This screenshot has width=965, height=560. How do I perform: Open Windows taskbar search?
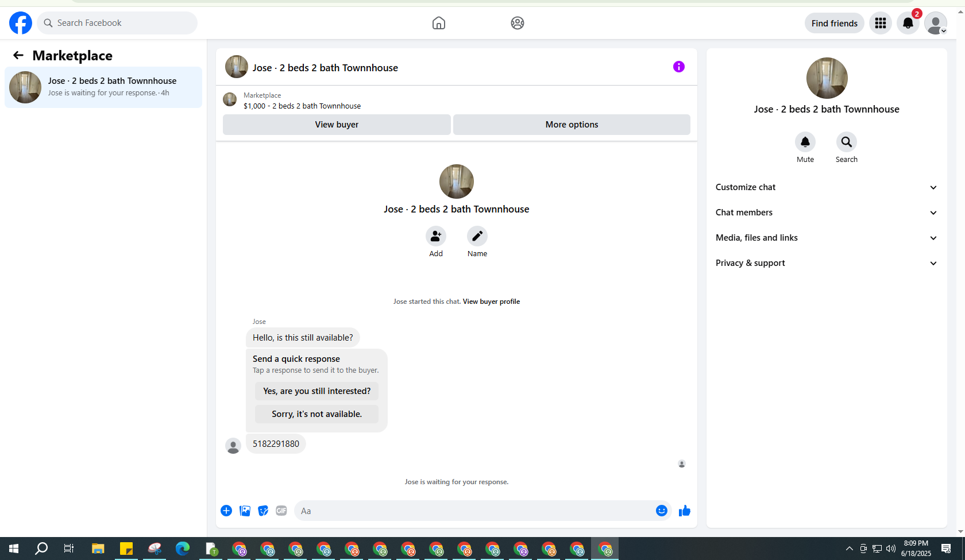41,549
